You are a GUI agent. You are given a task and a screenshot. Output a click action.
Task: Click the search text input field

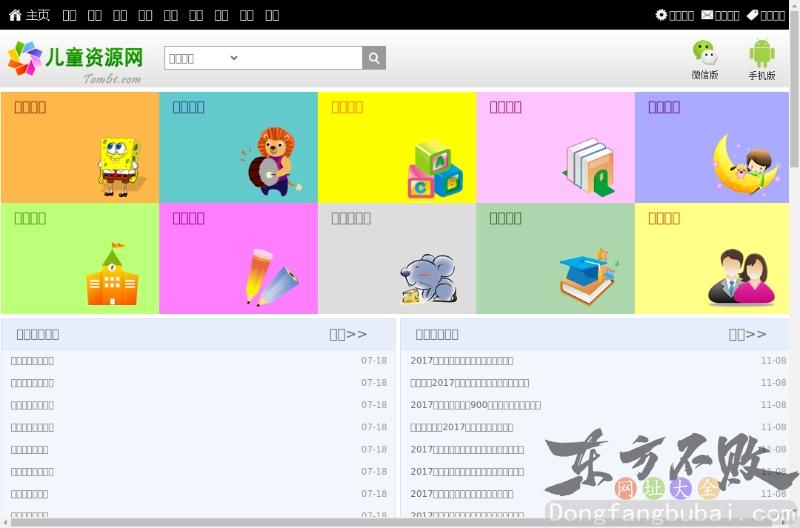click(302, 58)
